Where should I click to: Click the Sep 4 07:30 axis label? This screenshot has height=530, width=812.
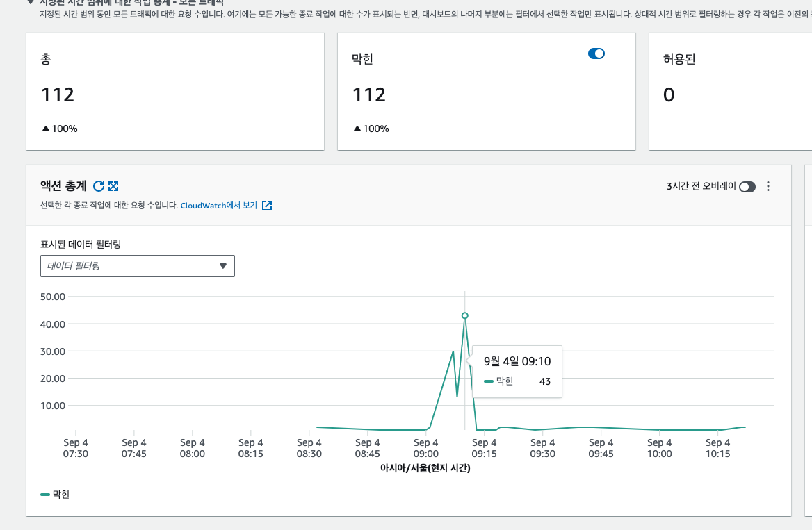(x=76, y=448)
